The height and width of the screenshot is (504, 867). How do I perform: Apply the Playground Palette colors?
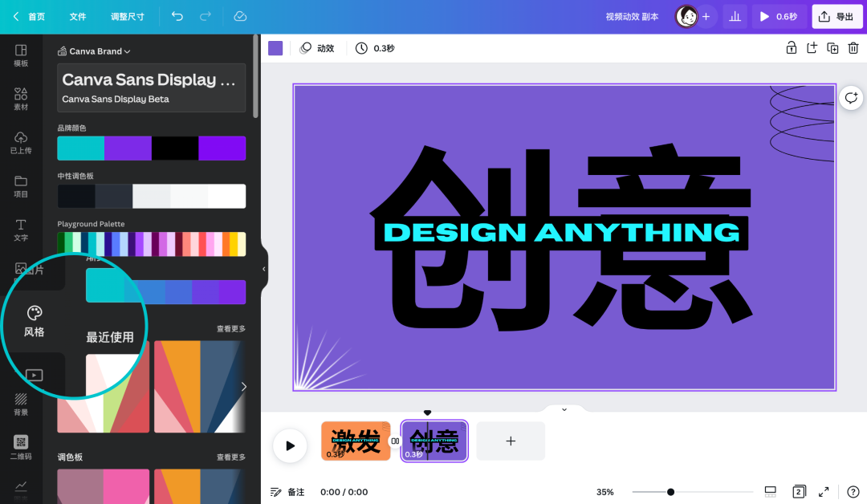[152, 244]
